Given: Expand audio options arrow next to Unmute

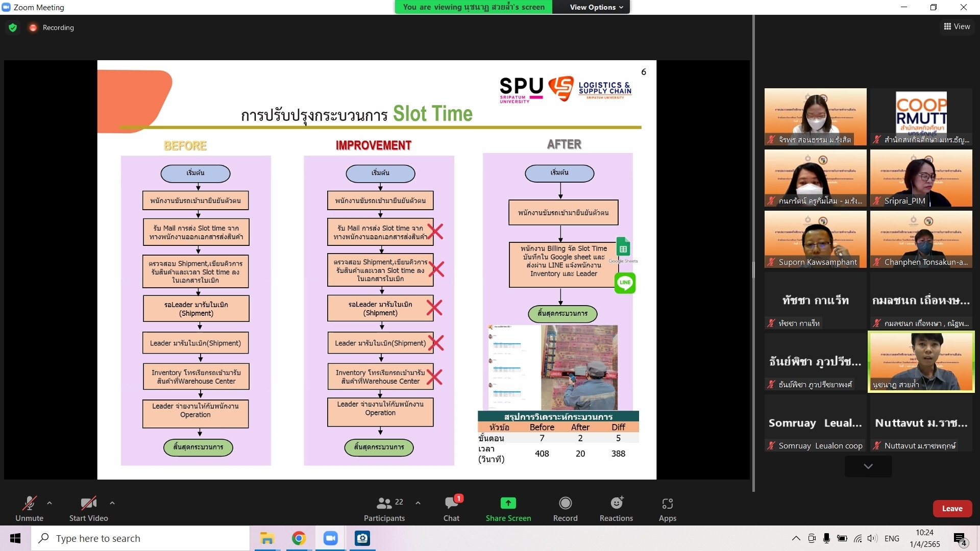Looking at the screenshot, I should pyautogui.click(x=50, y=503).
